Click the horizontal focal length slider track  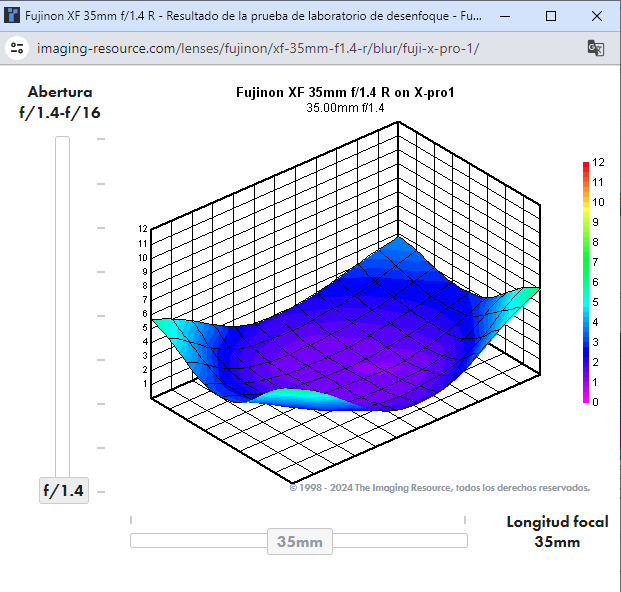(x=299, y=541)
